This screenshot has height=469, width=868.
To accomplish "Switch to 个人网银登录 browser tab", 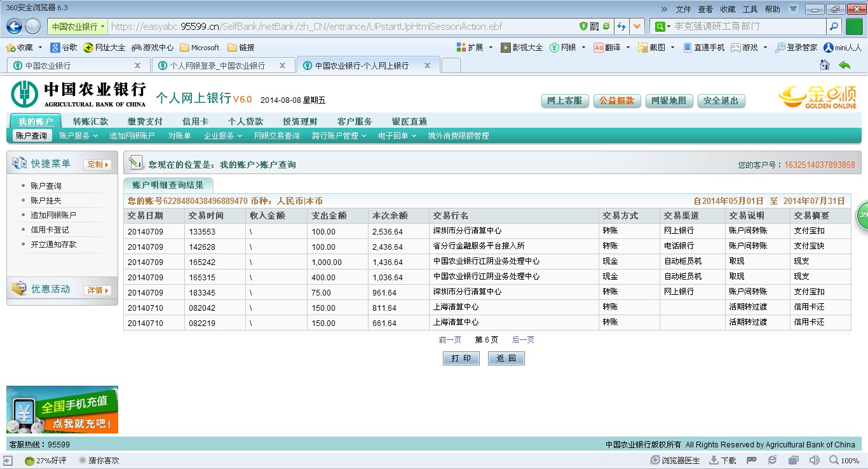I will click(x=217, y=65).
